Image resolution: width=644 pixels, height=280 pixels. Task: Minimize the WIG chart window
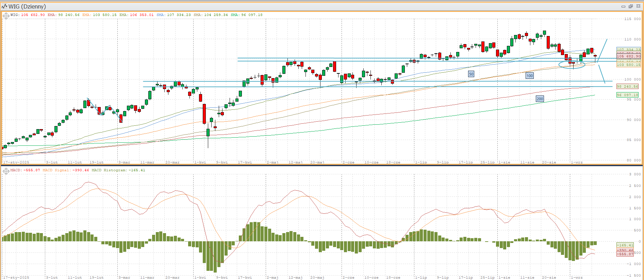(x=623, y=6)
